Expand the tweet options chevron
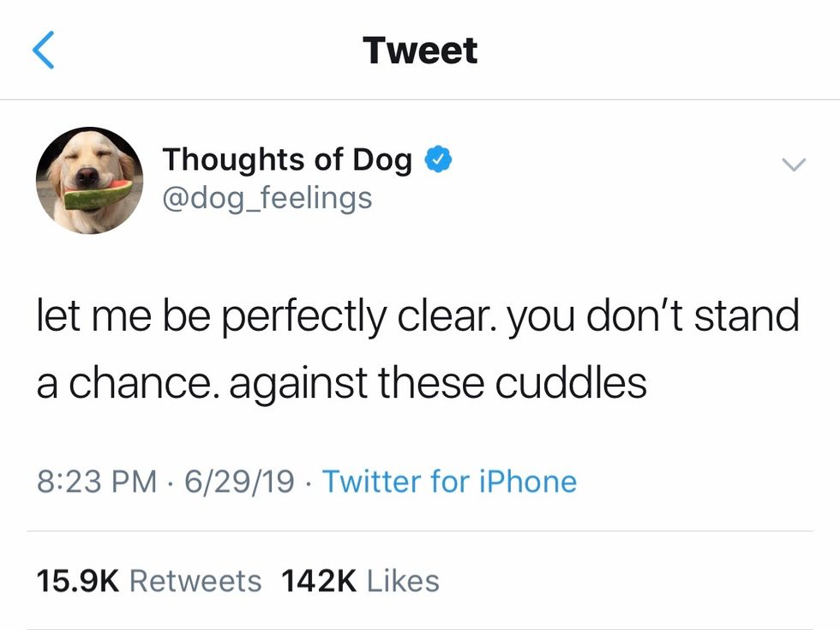Screen dimensions: 840x630 [x=795, y=164]
